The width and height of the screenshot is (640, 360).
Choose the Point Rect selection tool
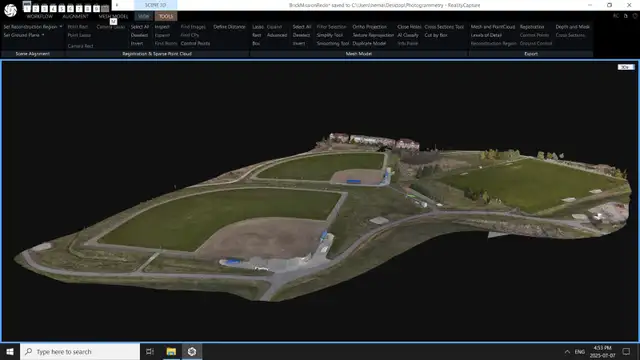click(x=78, y=27)
